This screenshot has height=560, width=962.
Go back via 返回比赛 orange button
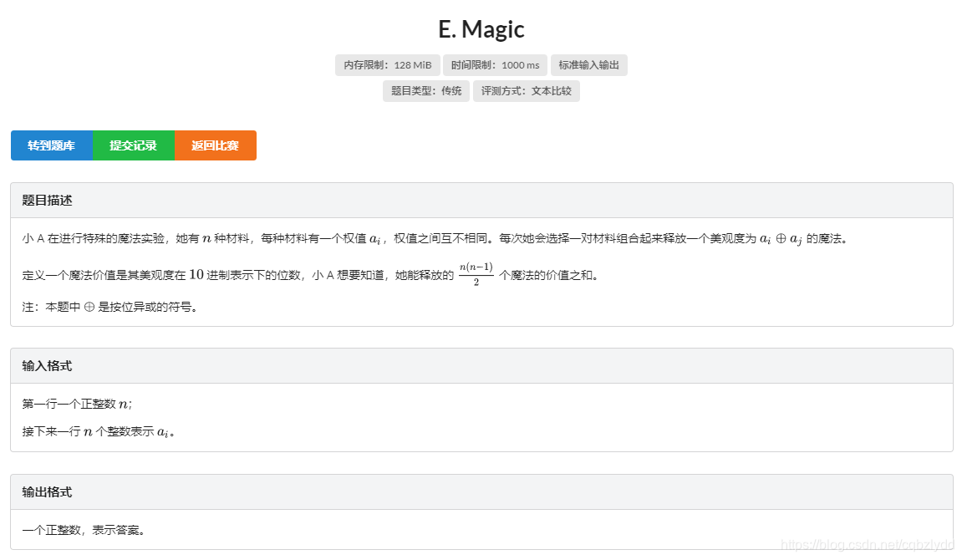216,145
